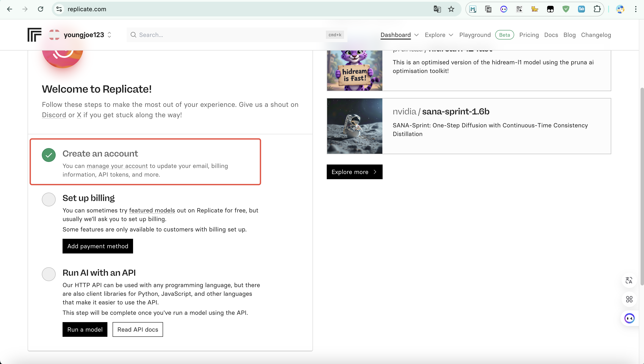The width and height of the screenshot is (644, 364).
Task: Expand the youngjoe123 account switcher
Action: tap(109, 35)
